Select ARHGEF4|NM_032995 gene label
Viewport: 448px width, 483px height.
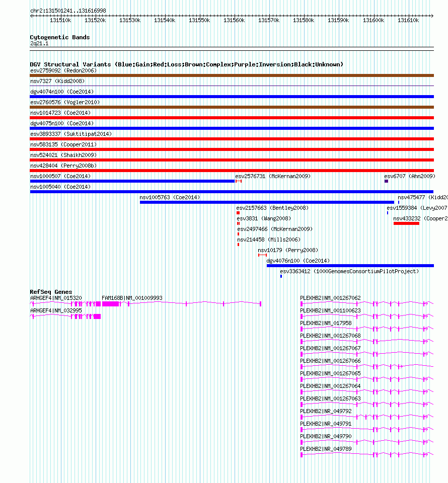pyautogui.click(x=56, y=311)
